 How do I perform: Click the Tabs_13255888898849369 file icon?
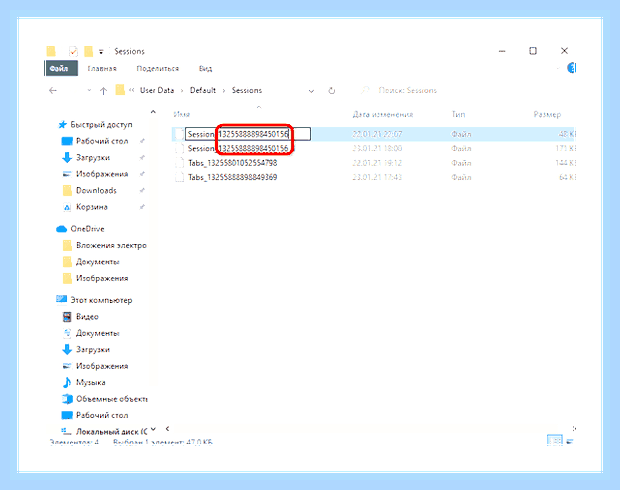pos(180,177)
